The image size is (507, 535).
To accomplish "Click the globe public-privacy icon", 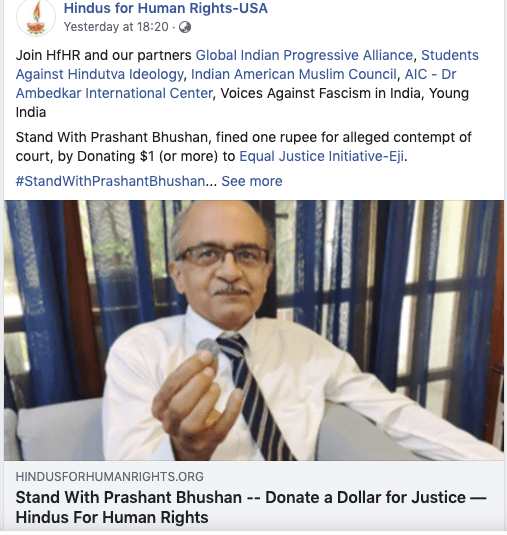I will click(185, 27).
